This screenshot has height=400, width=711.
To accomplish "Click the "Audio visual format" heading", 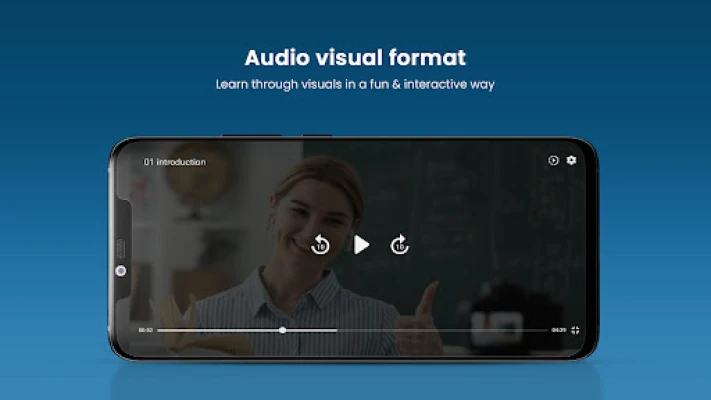I will [355, 58].
